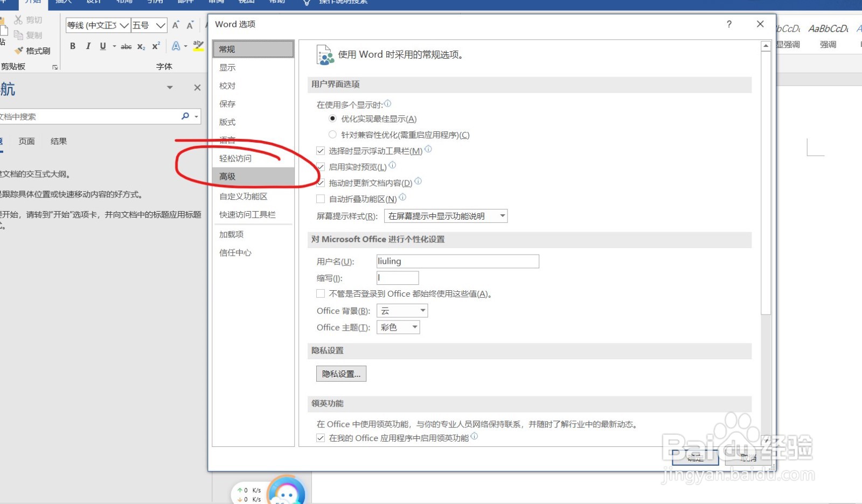The height and width of the screenshot is (504, 862).
Task: Click the 隐私设置 button
Action: [341, 373]
